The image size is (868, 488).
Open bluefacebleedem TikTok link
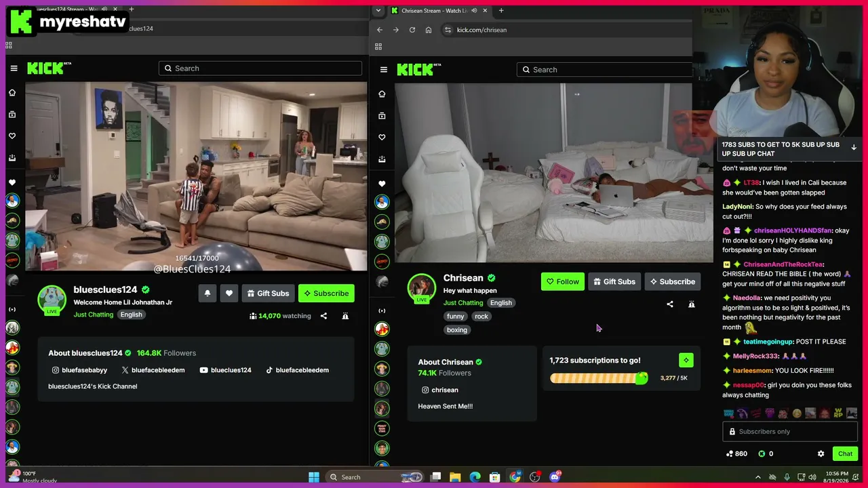(297, 370)
